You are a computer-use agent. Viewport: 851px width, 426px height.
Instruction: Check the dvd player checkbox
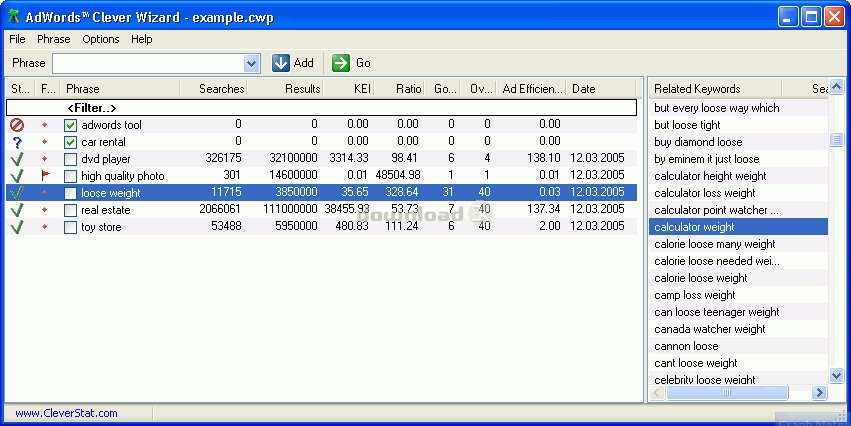[70, 160]
